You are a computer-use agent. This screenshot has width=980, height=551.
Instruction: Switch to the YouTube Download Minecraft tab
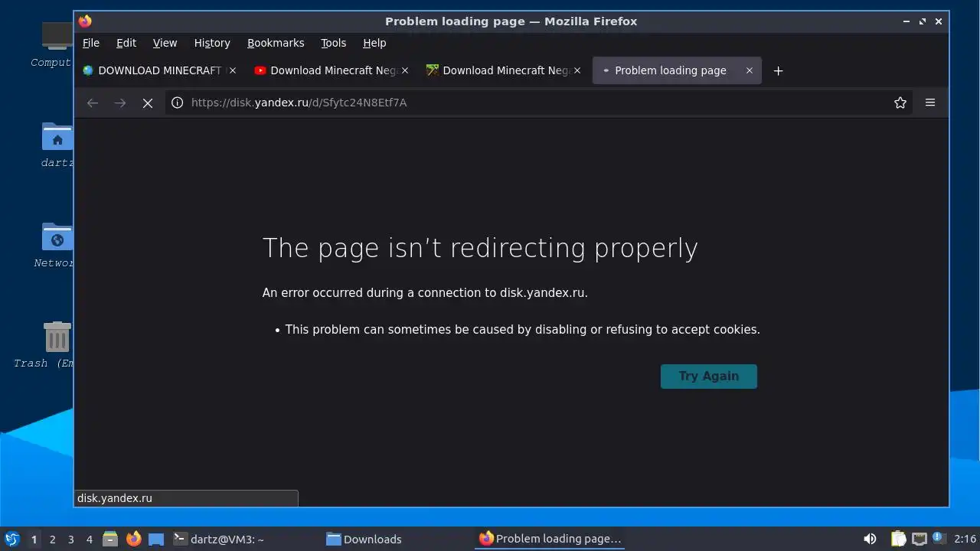tap(332, 70)
